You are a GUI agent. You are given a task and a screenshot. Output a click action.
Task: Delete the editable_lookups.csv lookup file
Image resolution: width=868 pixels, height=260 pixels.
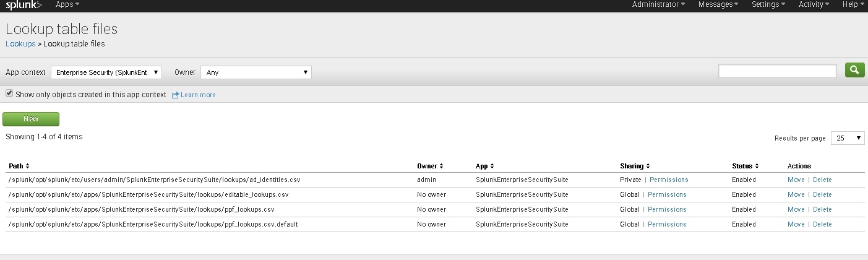coord(822,194)
